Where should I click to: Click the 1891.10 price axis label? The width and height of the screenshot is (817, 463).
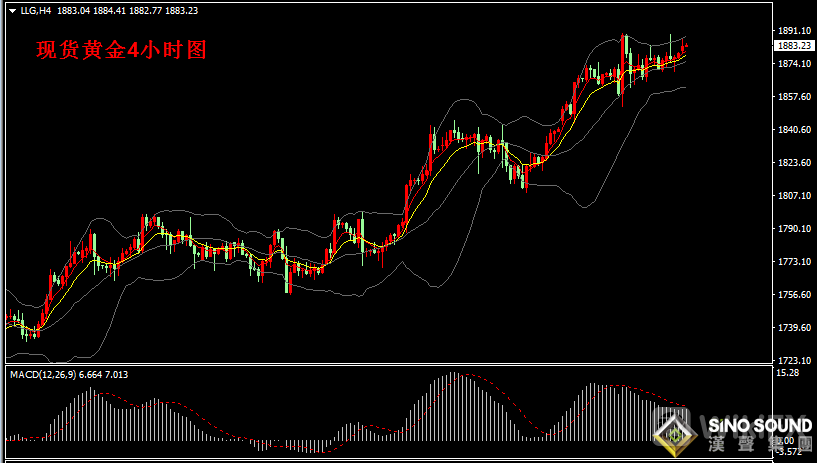click(793, 31)
